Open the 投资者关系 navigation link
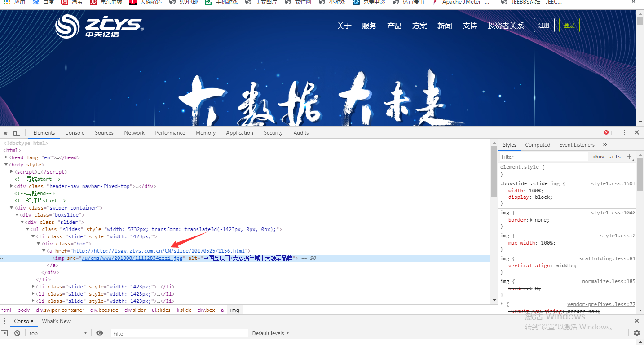 click(506, 26)
